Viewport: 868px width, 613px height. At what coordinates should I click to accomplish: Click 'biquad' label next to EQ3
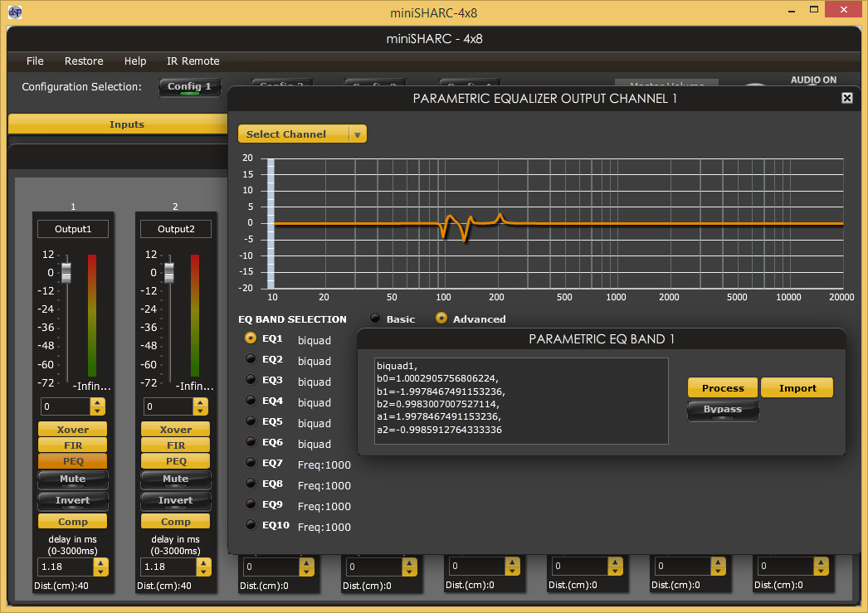point(315,382)
